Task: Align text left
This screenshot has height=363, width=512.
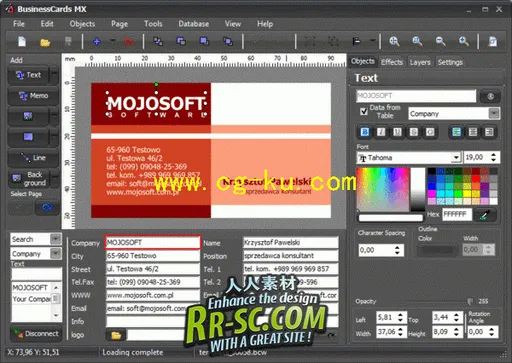Action: pyautogui.click(x=456, y=132)
